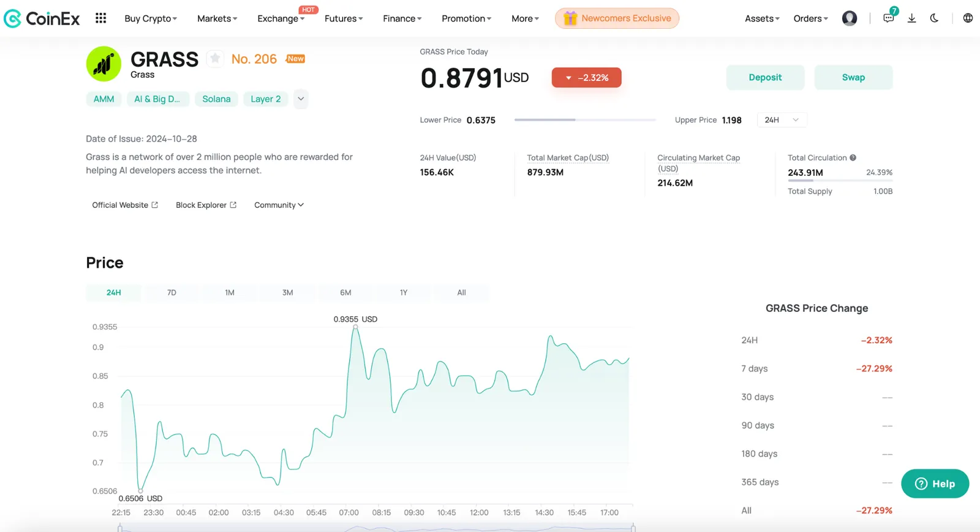
Task: Open the language globe icon
Action: click(x=968, y=18)
